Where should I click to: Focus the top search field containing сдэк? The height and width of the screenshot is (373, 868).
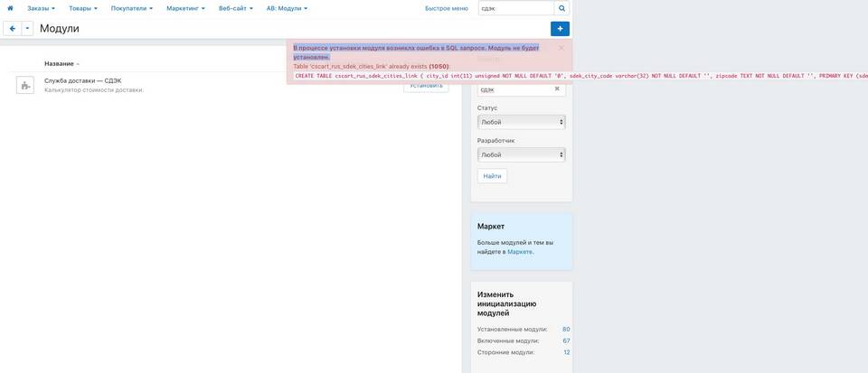[516, 8]
